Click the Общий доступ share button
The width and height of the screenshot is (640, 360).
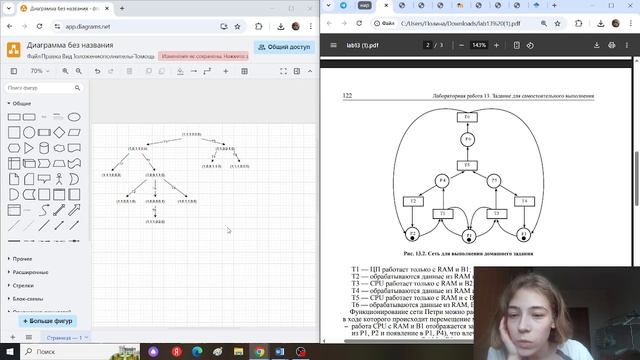click(284, 47)
